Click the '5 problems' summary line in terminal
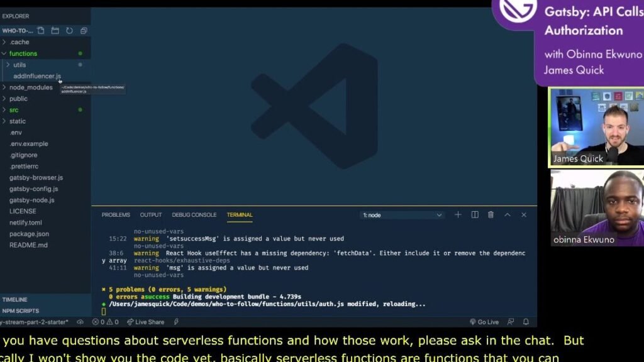 [x=164, y=289]
